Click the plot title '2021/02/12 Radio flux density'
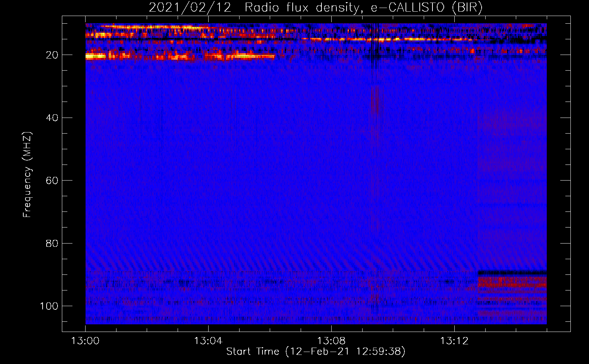The height and width of the screenshot is (364, 589). pyautogui.click(x=316, y=8)
